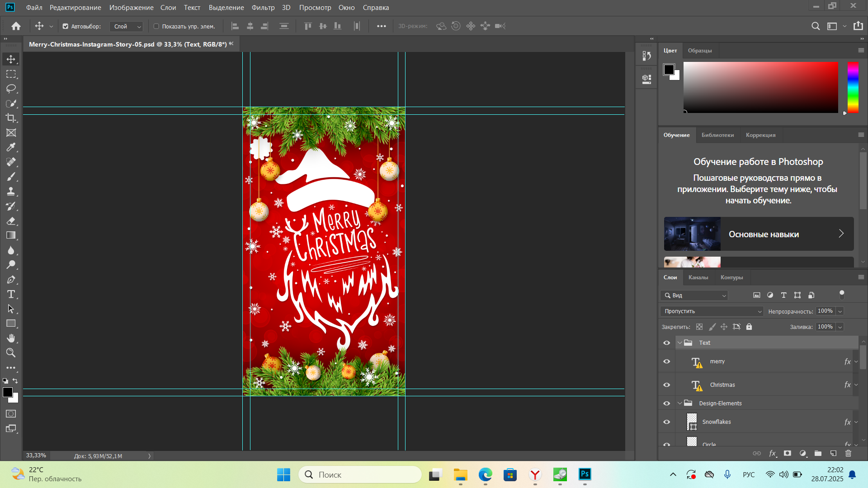
Task: Collapse the Design-Elements layer group
Action: [679, 403]
